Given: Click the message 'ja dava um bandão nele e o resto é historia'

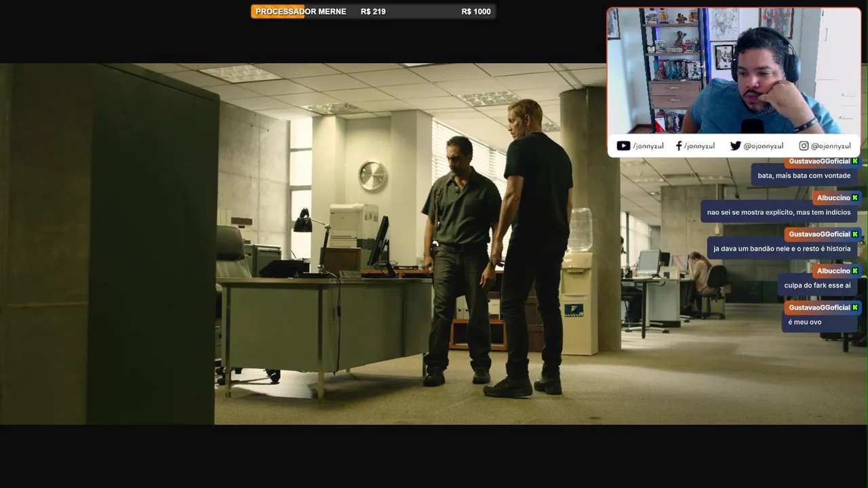Looking at the screenshot, I should coord(782,249).
